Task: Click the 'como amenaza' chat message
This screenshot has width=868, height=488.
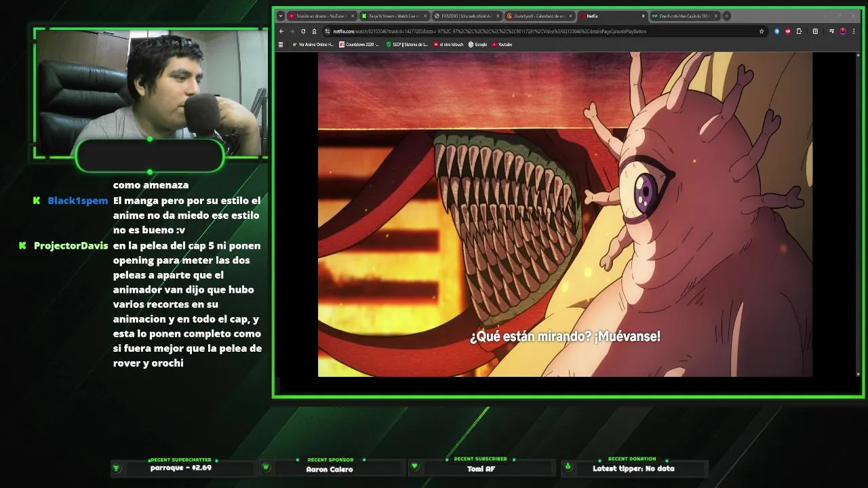Action: tap(151, 184)
